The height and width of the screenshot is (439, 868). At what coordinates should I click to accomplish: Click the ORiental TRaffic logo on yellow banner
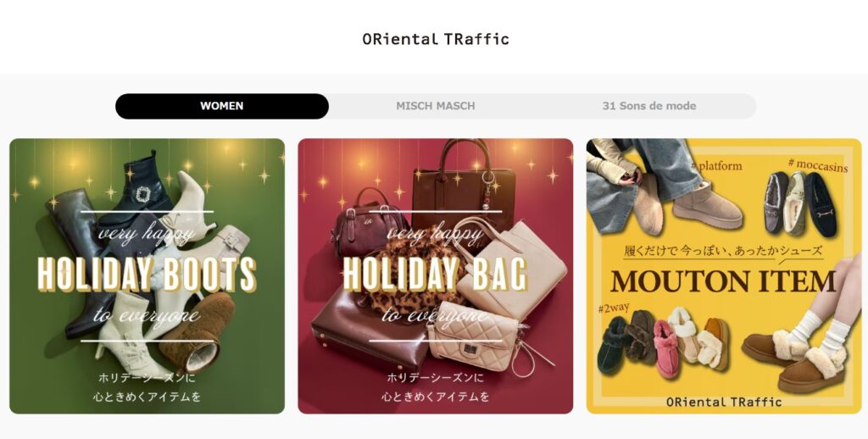[x=724, y=402]
